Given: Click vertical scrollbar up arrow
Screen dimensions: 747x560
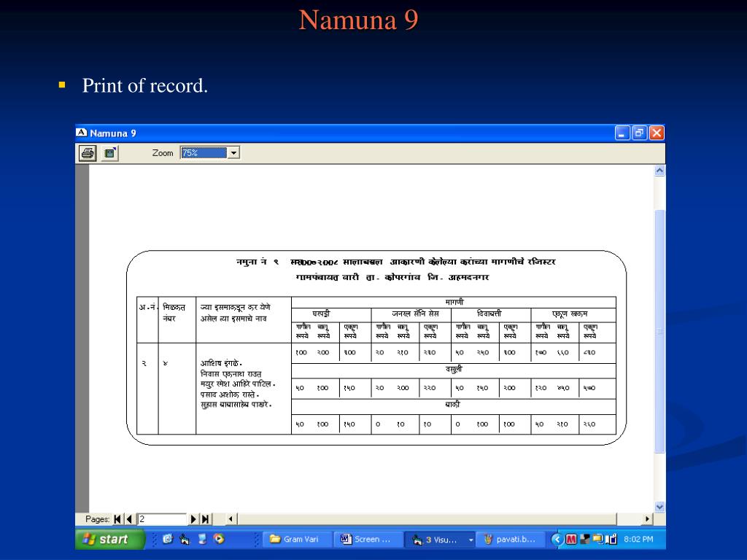Looking at the screenshot, I should click(659, 171).
